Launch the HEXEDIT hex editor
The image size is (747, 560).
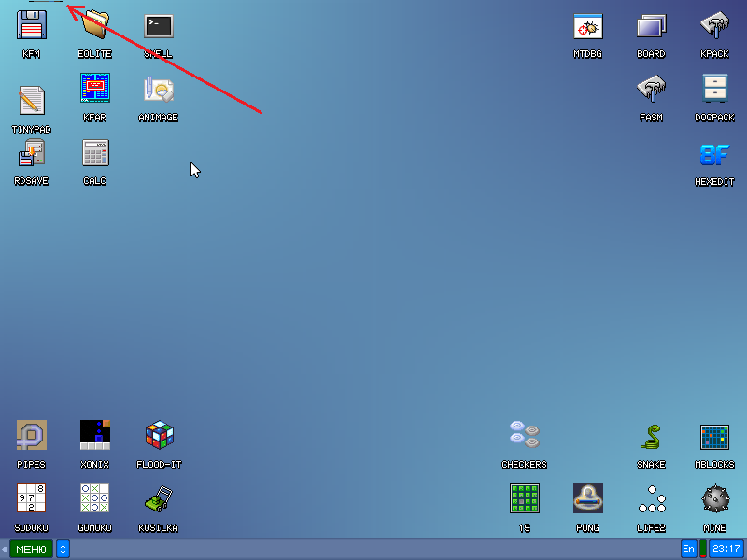(714, 153)
